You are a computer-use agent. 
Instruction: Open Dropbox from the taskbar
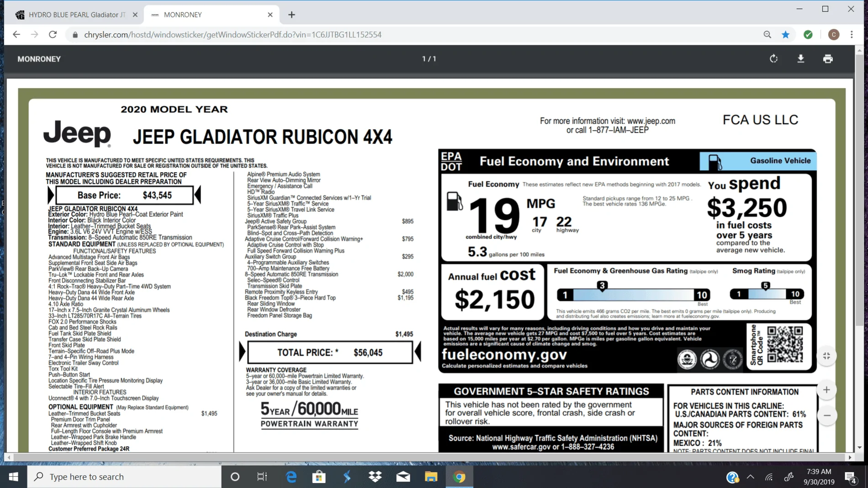click(375, 477)
